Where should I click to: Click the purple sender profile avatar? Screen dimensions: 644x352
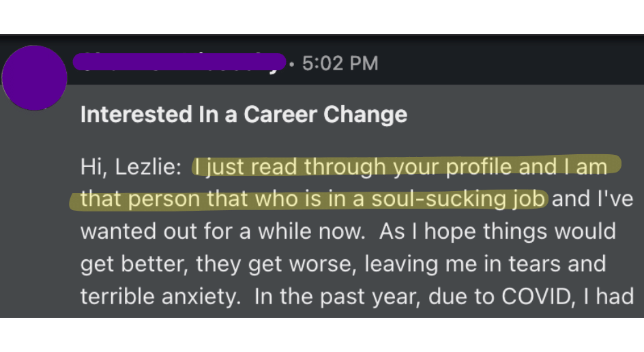(x=34, y=78)
